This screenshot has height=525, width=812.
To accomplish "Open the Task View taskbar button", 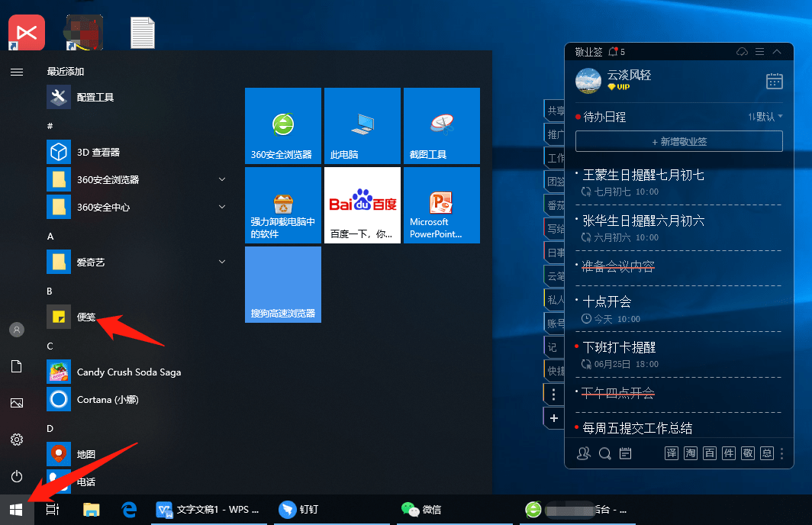I will (53, 510).
